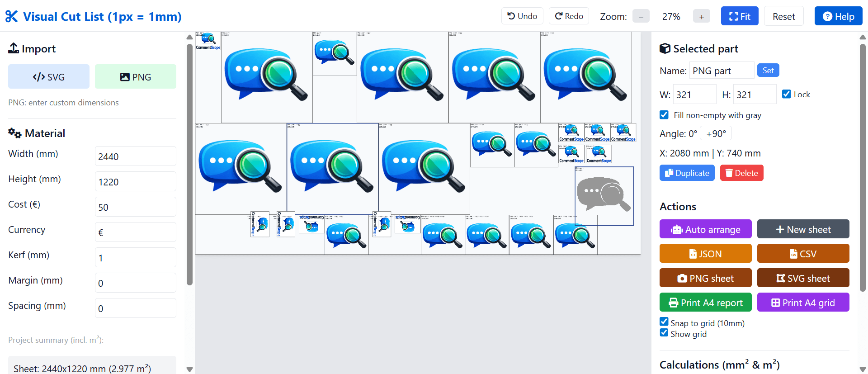868x374 pixels.
Task: Export as CSV
Action: click(803, 254)
